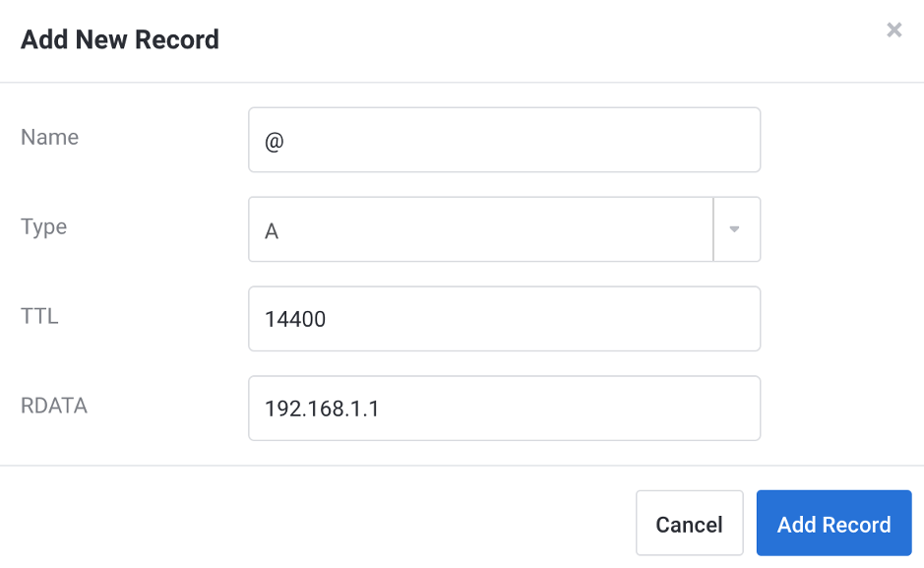Click the RDATA field label
The width and height of the screenshot is (924, 568).
54,406
